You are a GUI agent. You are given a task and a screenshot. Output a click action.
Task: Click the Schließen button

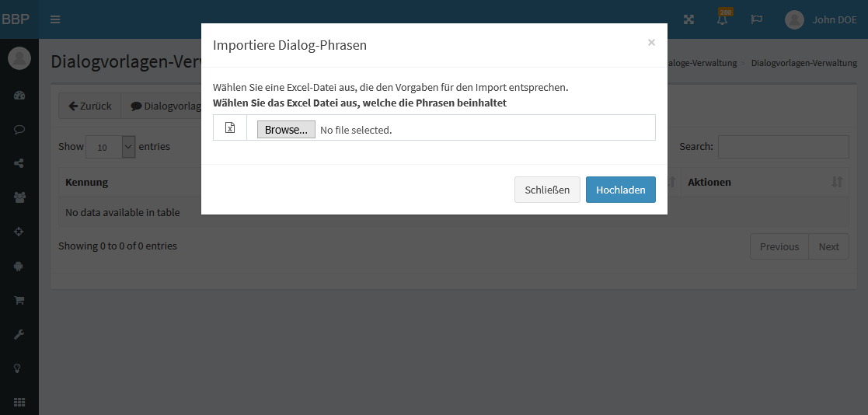tap(548, 190)
